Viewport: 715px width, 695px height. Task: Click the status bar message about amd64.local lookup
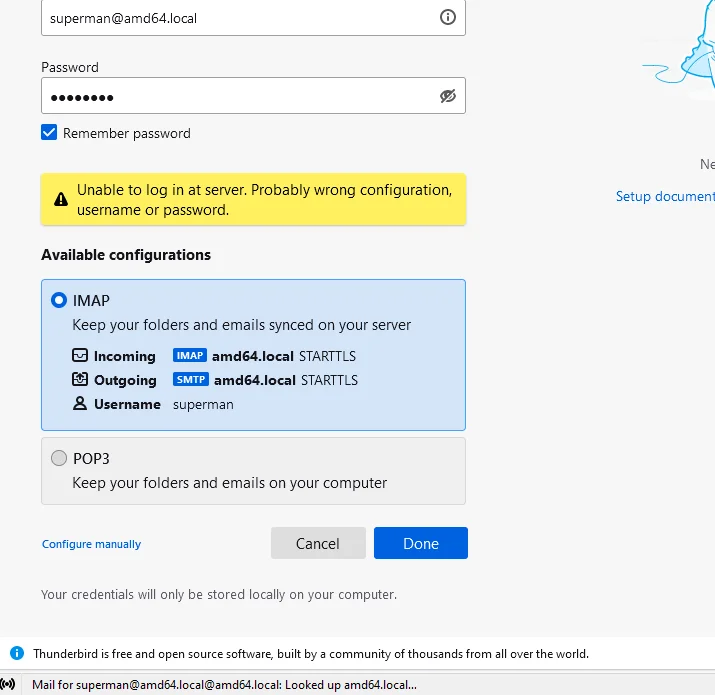coord(224,685)
